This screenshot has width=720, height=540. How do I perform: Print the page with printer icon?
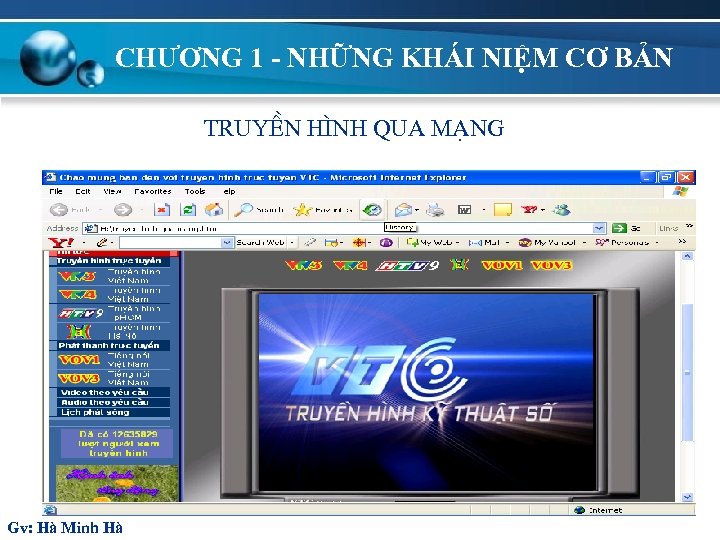[x=435, y=210]
